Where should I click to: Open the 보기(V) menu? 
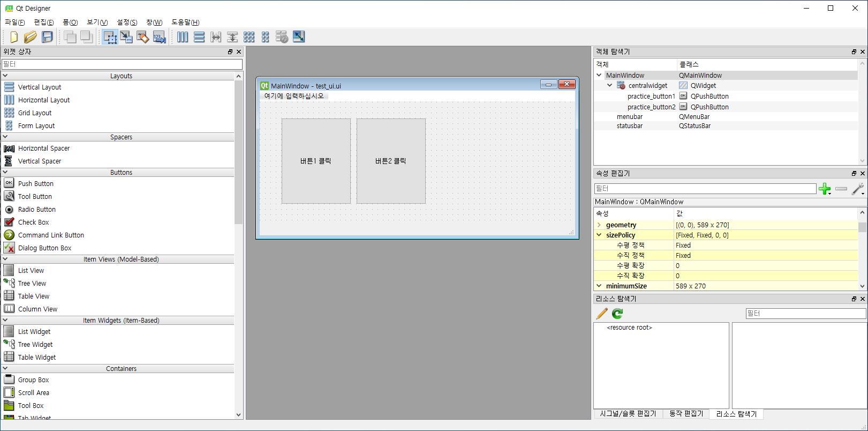97,22
